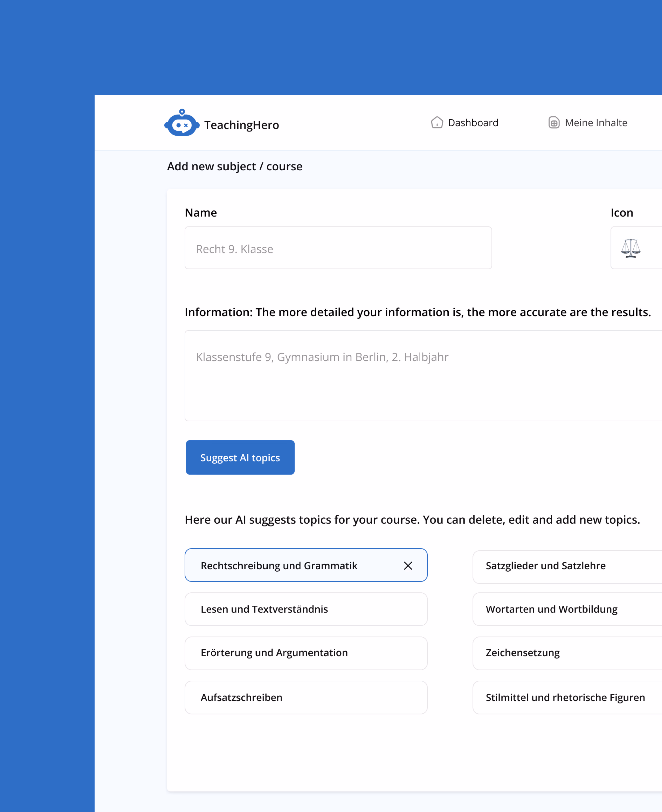The image size is (662, 812).
Task: Open the Dashboard menu item
Action: pyautogui.click(x=472, y=123)
